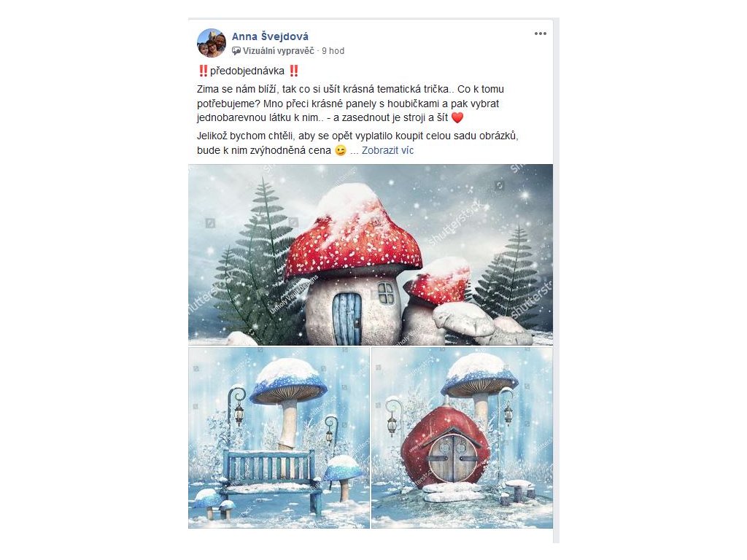Click the Vizuální vypravěč badge icon
The height and width of the screenshot is (560, 747).
click(x=236, y=51)
